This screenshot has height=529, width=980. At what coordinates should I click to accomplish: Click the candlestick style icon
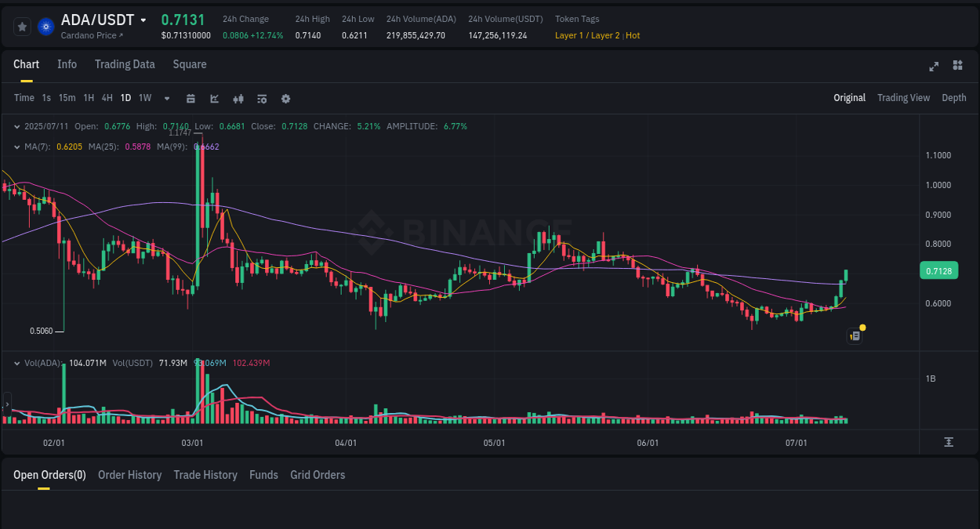pos(238,99)
